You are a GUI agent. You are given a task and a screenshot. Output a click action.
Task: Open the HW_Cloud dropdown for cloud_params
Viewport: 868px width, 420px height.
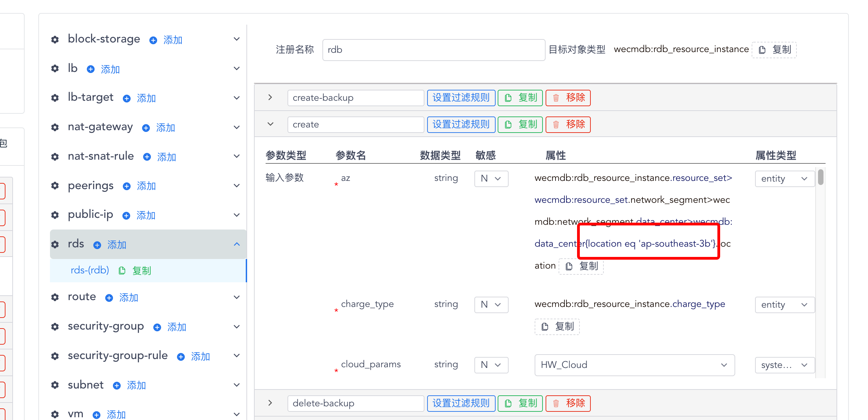[x=634, y=365]
